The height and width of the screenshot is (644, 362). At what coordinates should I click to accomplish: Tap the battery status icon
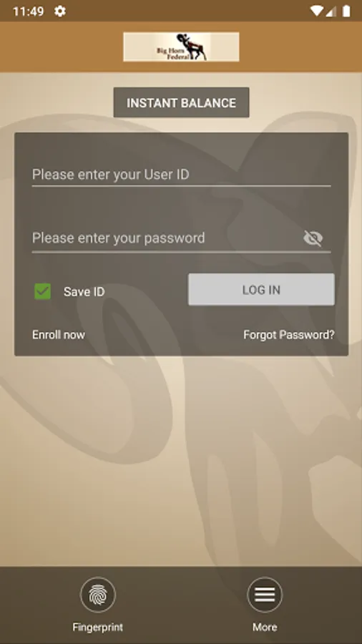coord(346,11)
